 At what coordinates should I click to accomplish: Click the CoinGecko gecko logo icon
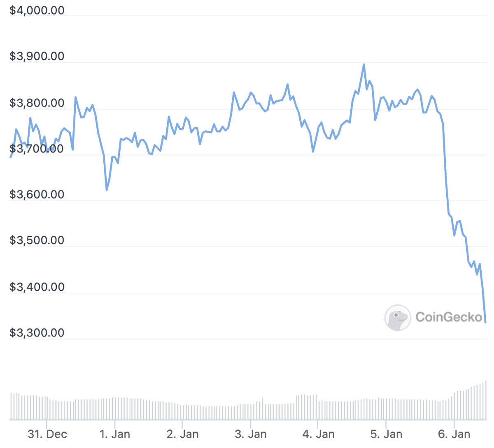pos(398,318)
